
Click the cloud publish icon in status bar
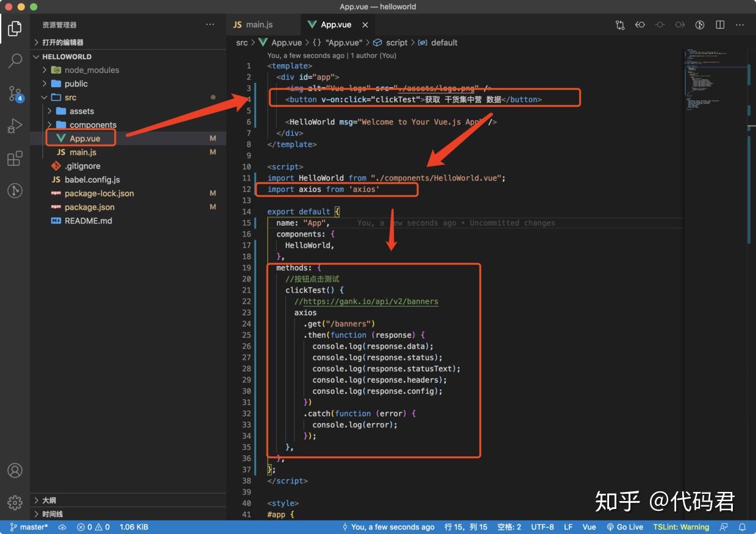[x=62, y=527]
